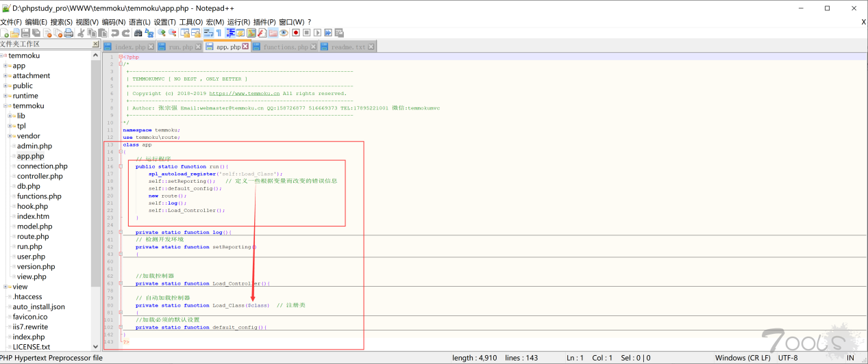Viewport: 868px width, 364px height.
Task: Open the 编码(N) menu
Action: tap(113, 22)
